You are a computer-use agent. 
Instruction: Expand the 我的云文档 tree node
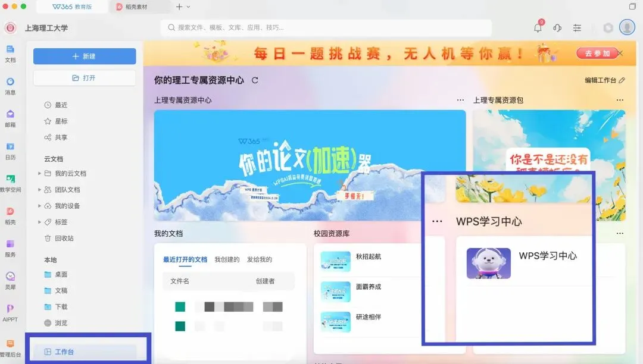pos(39,174)
